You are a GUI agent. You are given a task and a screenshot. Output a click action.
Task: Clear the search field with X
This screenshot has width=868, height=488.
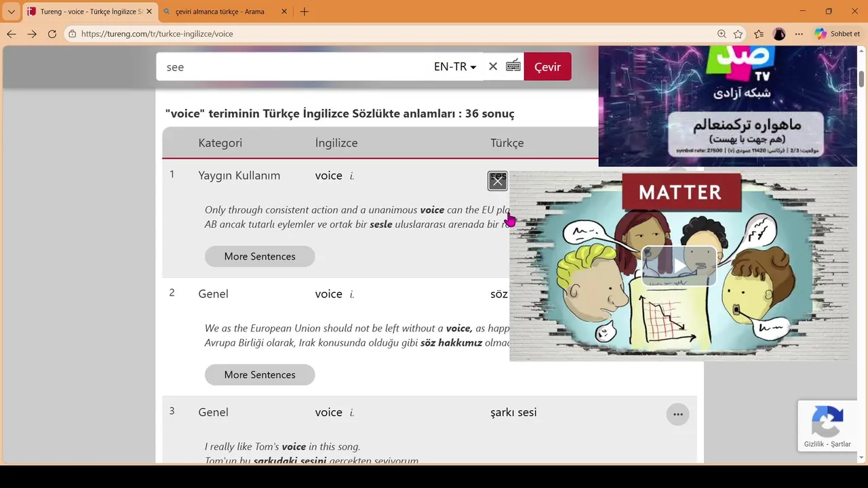pos(493,66)
